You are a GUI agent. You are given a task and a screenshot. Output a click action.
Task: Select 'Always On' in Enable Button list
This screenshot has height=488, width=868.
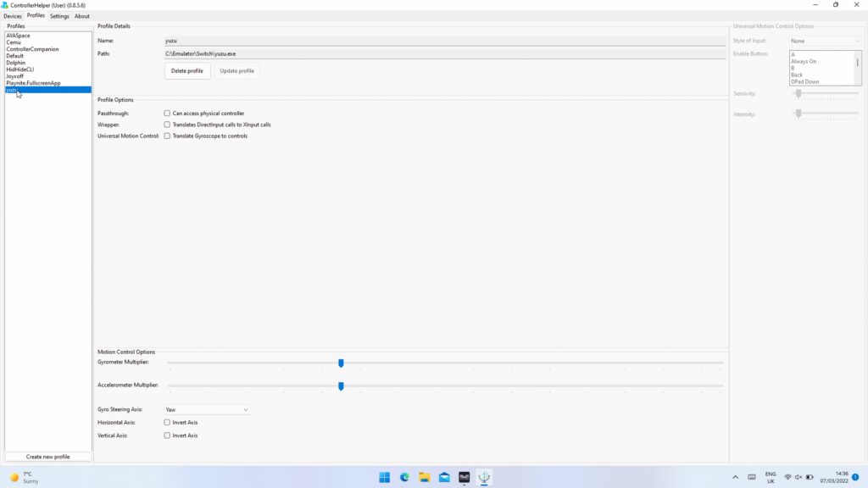(822, 61)
